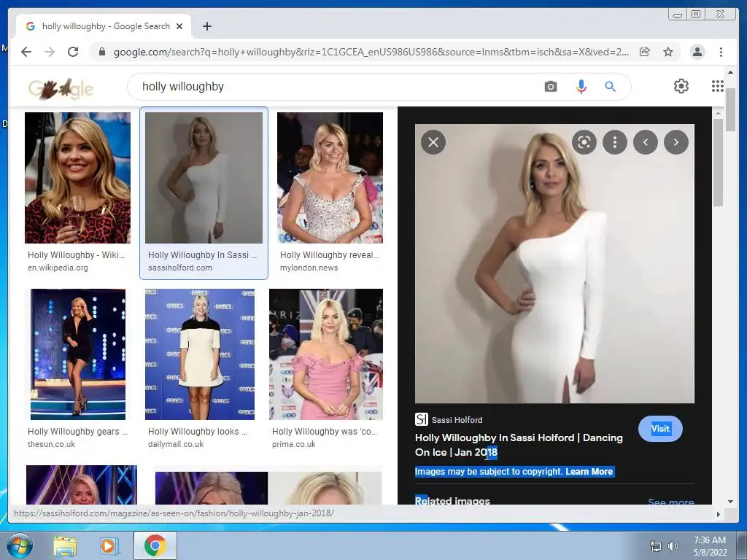Click the forward navigation arrow
This screenshot has width=747, height=560.
coord(50,52)
